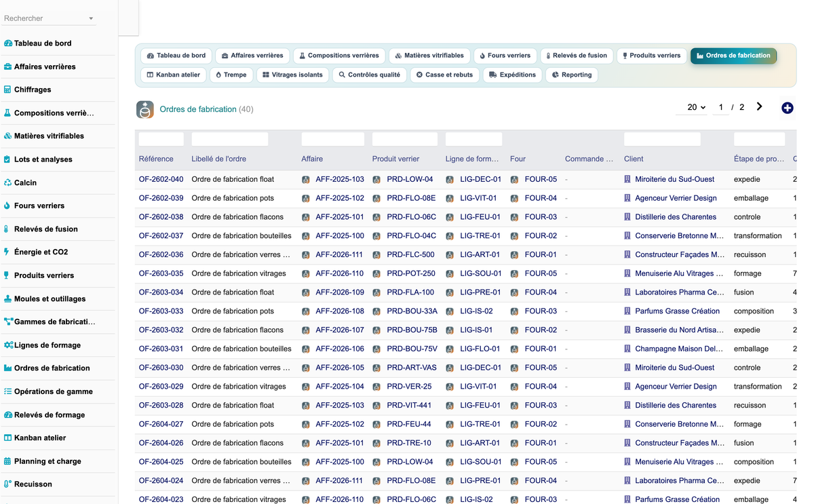
Task: Open the Produits verriers tab
Action: click(x=651, y=56)
